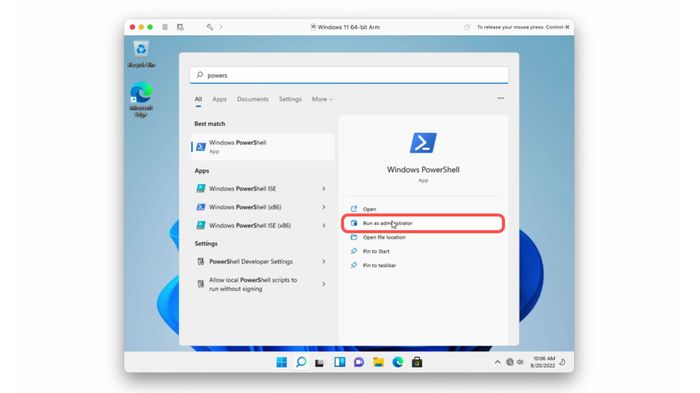Expand Windows PowerShell ISE chevron

(324, 188)
